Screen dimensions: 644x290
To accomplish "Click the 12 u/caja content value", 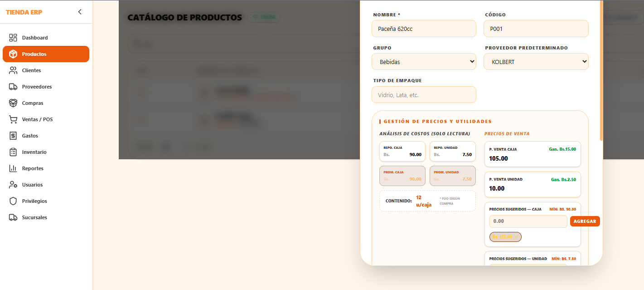I will 424,201.
